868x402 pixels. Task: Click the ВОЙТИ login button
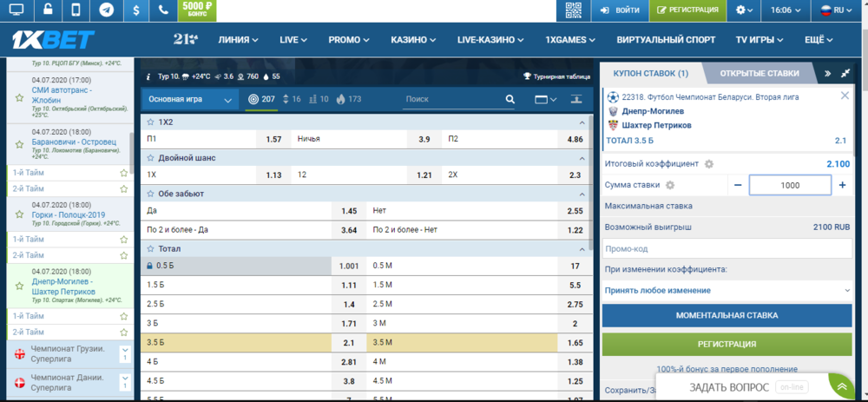(x=620, y=10)
